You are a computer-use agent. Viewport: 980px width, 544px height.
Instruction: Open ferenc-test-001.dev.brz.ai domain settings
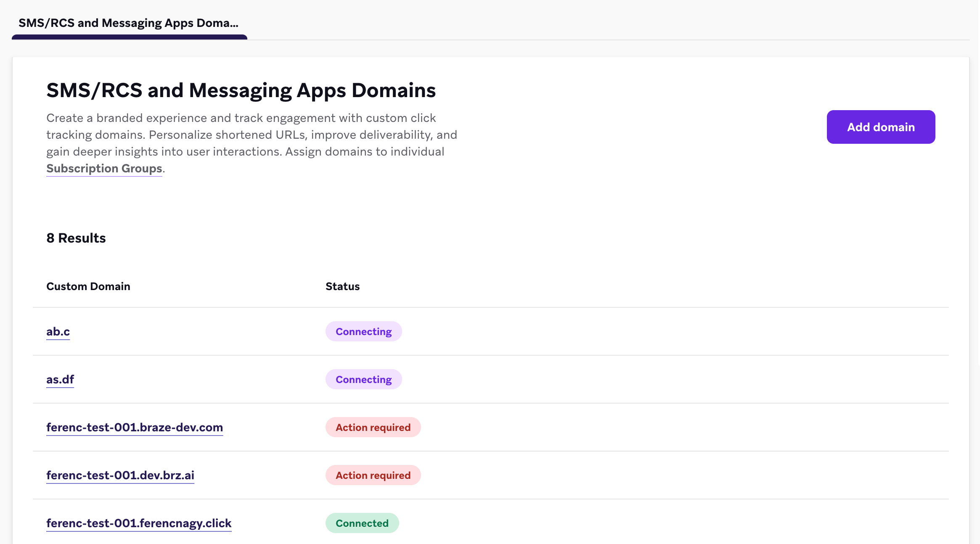(120, 475)
